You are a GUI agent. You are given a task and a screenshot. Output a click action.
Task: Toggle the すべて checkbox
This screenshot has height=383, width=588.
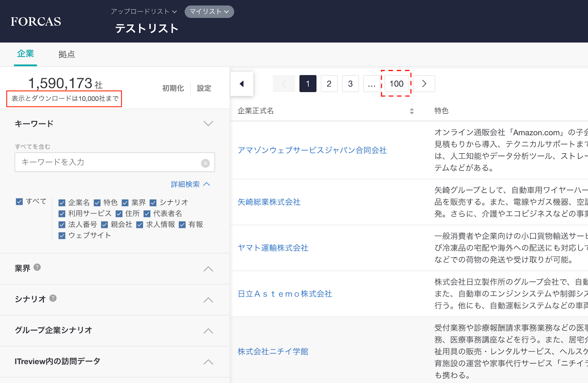19,202
